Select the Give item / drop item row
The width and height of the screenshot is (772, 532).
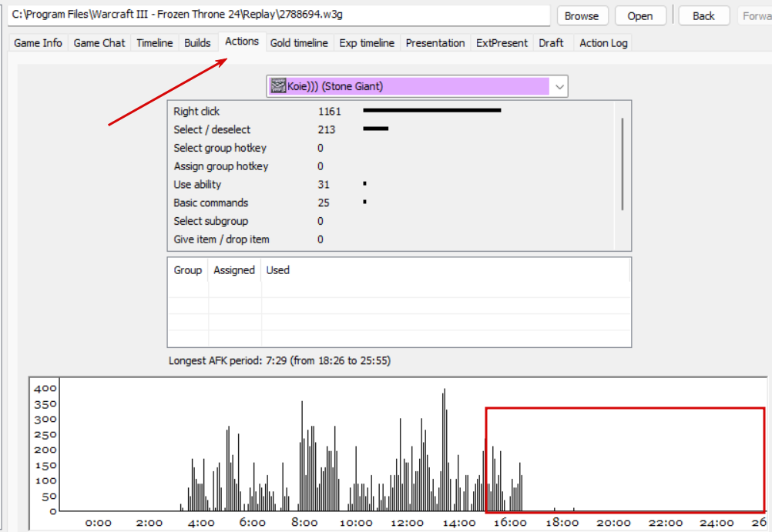391,239
